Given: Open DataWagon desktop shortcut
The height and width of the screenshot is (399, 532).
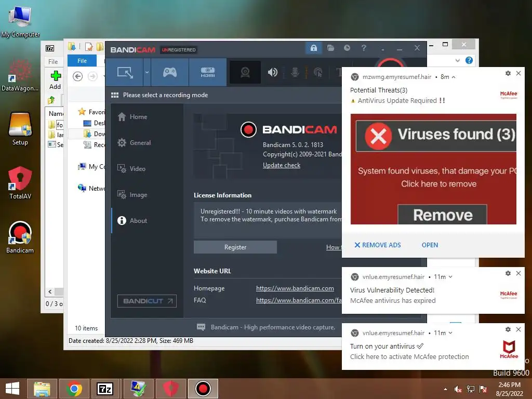Looking at the screenshot, I should click(20, 75).
